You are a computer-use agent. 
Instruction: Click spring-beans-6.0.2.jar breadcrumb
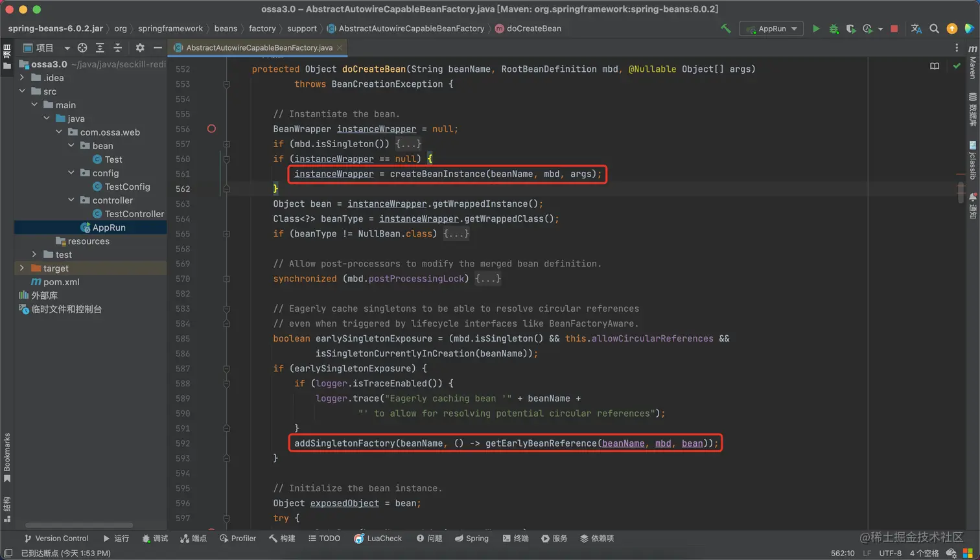pyautogui.click(x=56, y=29)
